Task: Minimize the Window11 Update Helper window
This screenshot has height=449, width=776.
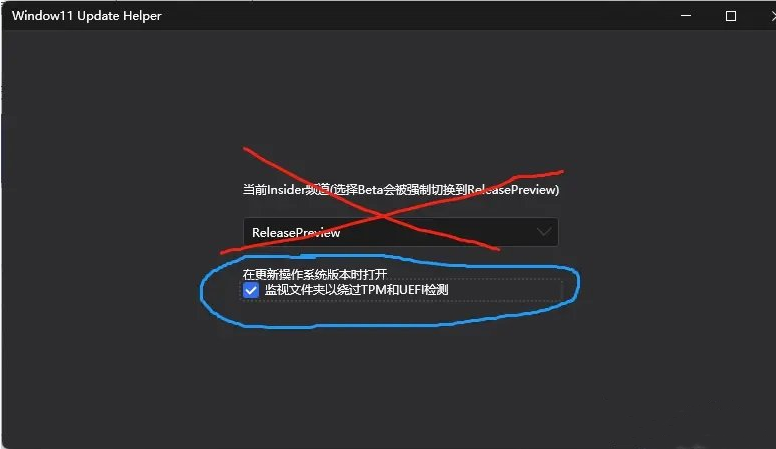Action: pyautogui.click(x=685, y=16)
